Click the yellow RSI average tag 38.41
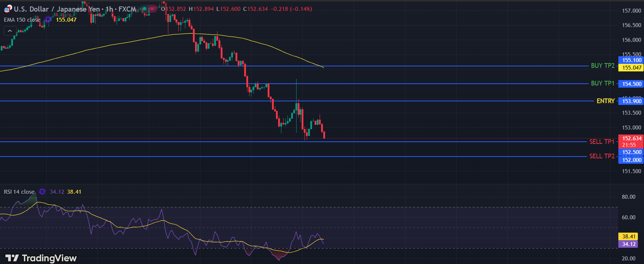The width and height of the screenshot is (644, 264). 628,237
